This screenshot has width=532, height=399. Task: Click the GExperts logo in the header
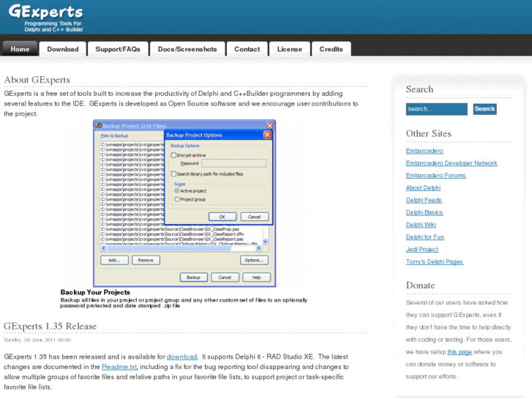[x=46, y=18]
